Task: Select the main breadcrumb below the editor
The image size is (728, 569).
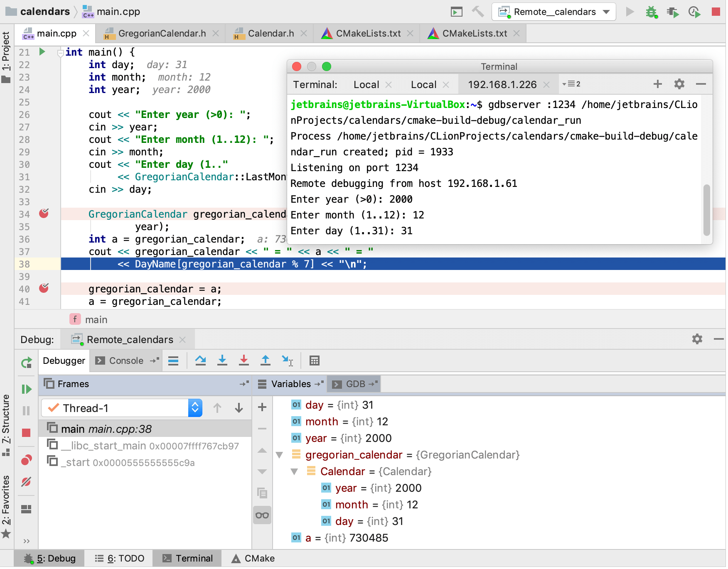Action: [96, 319]
